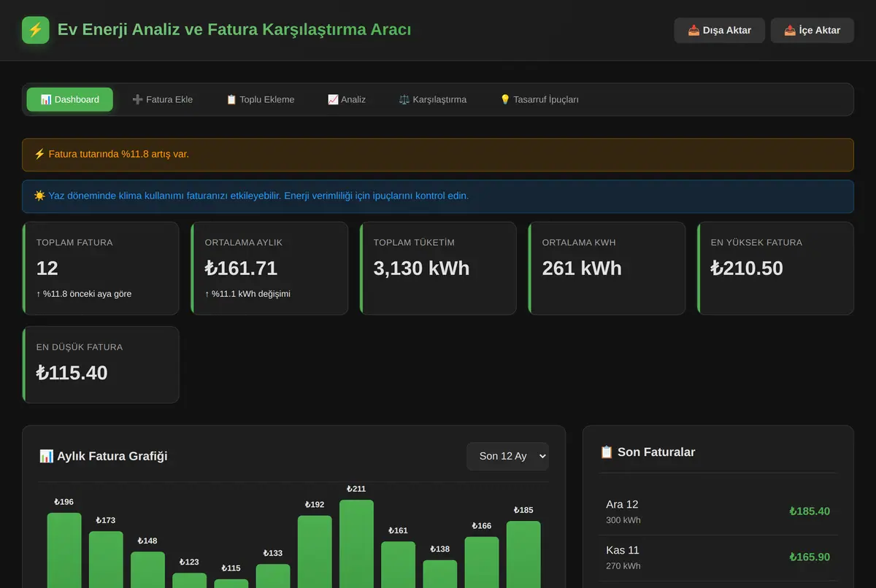Viewport: 876px width, 588px height.
Task: Click the ₺165.90 invoice amount
Action: pyautogui.click(x=810, y=557)
